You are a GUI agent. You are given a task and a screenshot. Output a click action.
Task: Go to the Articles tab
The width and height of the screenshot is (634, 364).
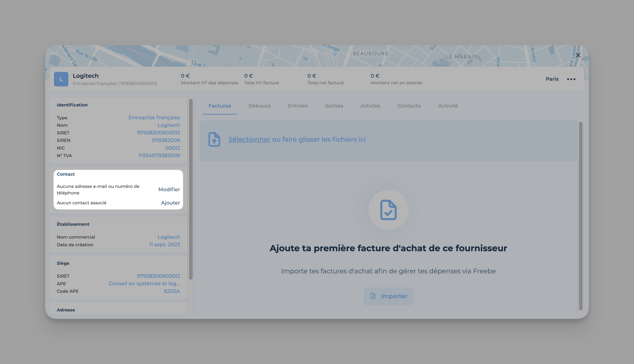coord(370,106)
